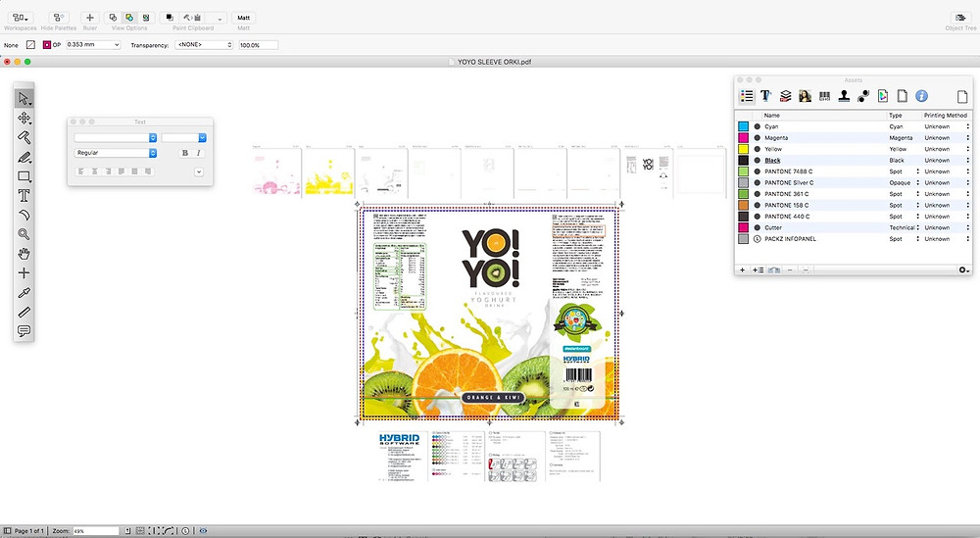Image resolution: width=980 pixels, height=538 pixels.
Task: Toggle visibility dot of Magenta separation
Action: pos(757,137)
